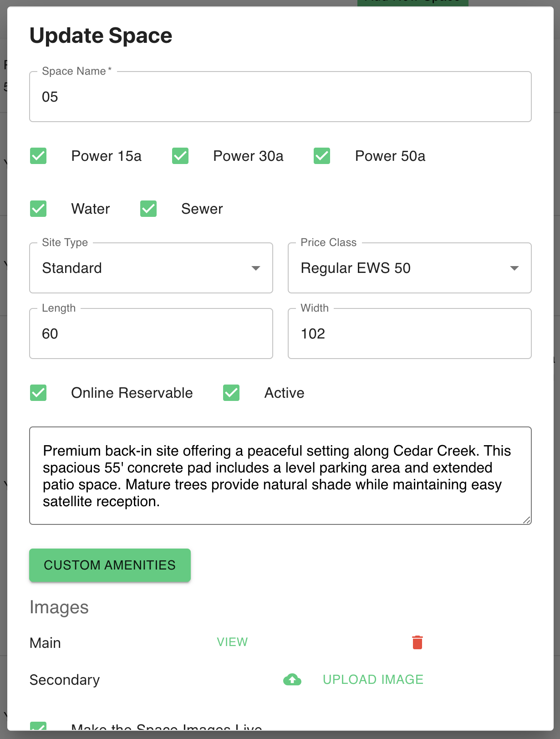Expand the Price Class dropdown
Screen dimensions: 560x739
click(x=409, y=268)
